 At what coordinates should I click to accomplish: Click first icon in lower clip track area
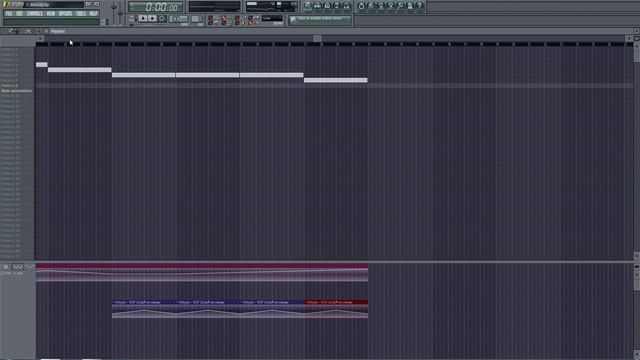tap(6, 267)
